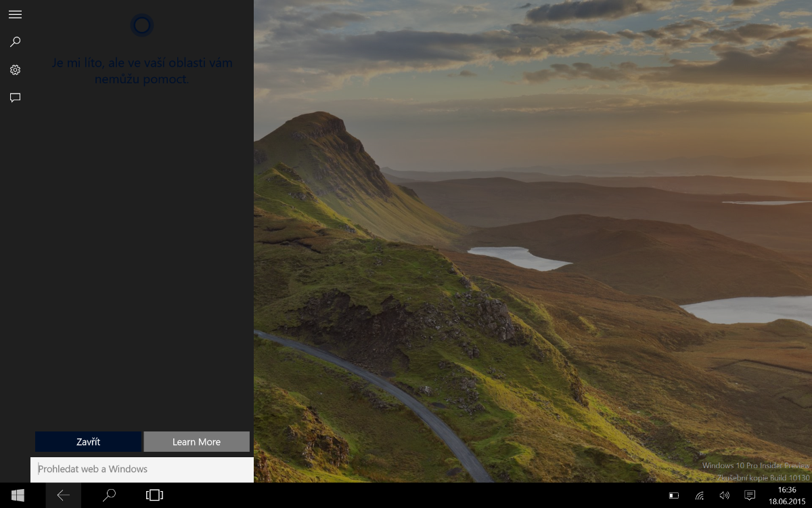Click the Cortana circle logo

[142, 26]
